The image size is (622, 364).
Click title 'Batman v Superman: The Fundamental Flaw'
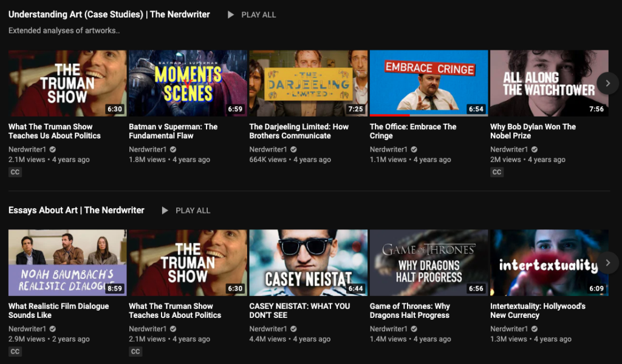point(173,131)
